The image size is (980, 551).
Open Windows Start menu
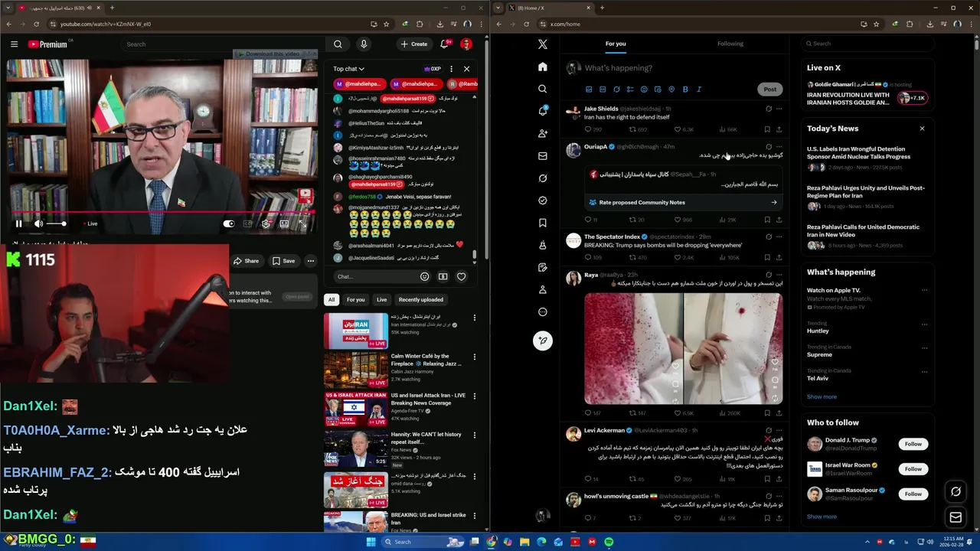click(x=371, y=542)
